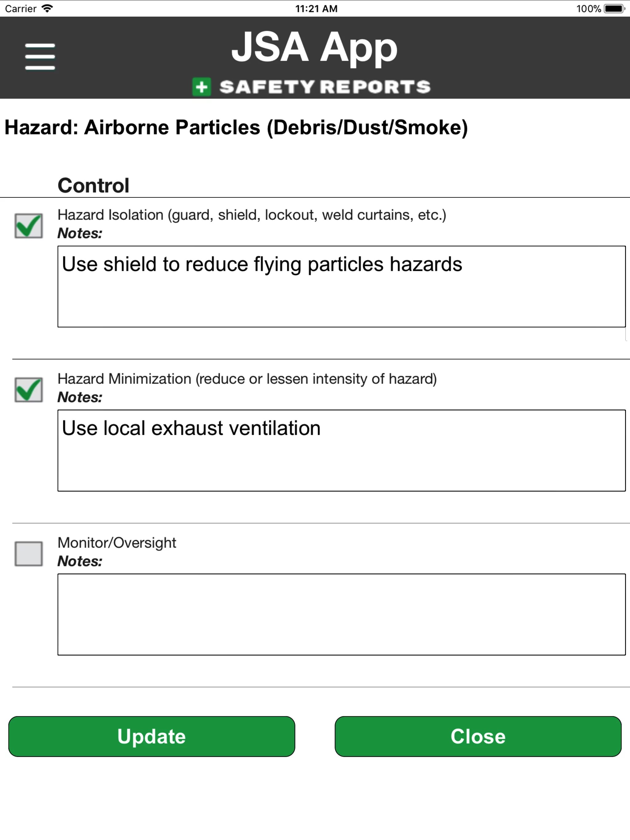
Task: Tap the green plus Safety Reports logo
Action: click(x=201, y=87)
